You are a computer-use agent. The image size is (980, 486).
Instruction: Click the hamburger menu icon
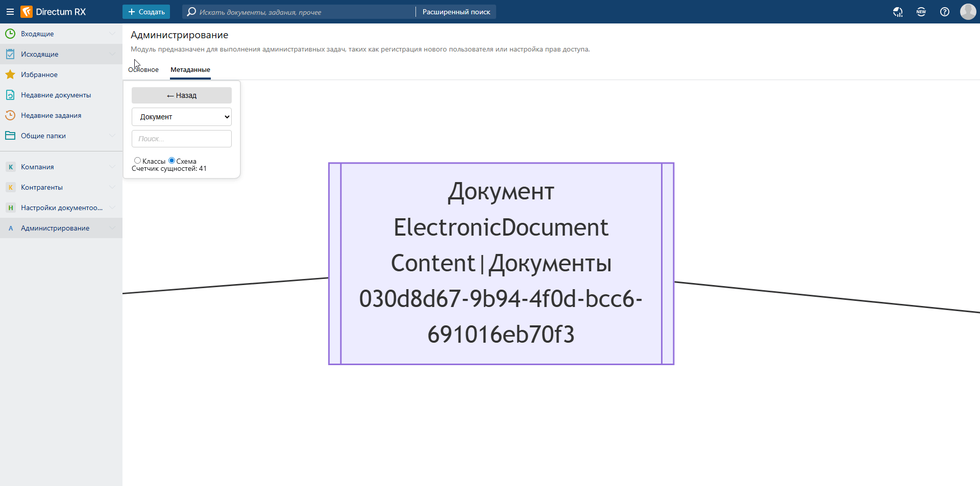coord(10,12)
